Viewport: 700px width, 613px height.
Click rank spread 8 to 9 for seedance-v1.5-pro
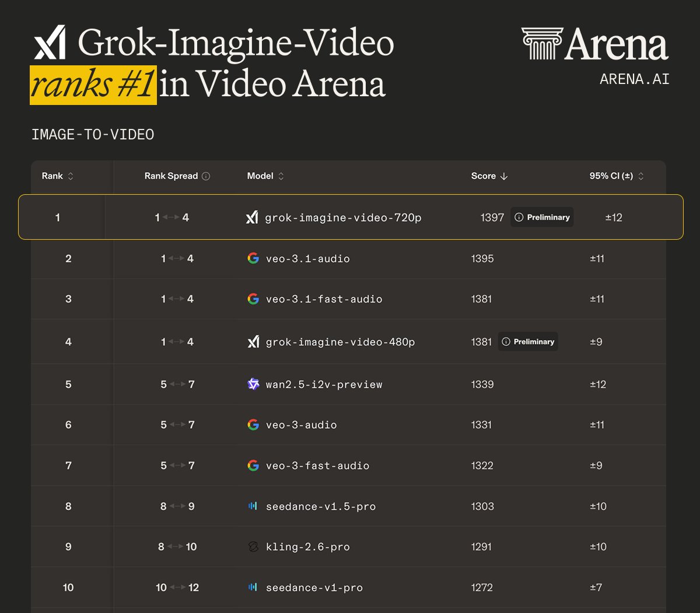coord(177,506)
